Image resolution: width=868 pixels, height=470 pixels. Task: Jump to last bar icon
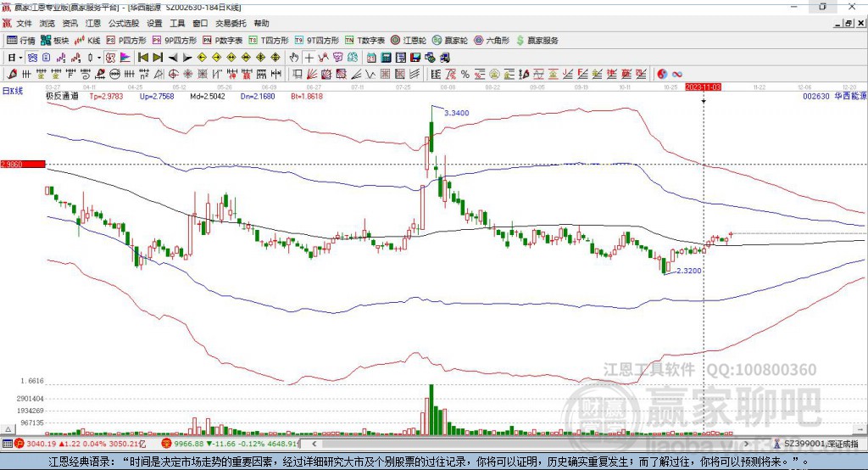click(x=158, y=58)
